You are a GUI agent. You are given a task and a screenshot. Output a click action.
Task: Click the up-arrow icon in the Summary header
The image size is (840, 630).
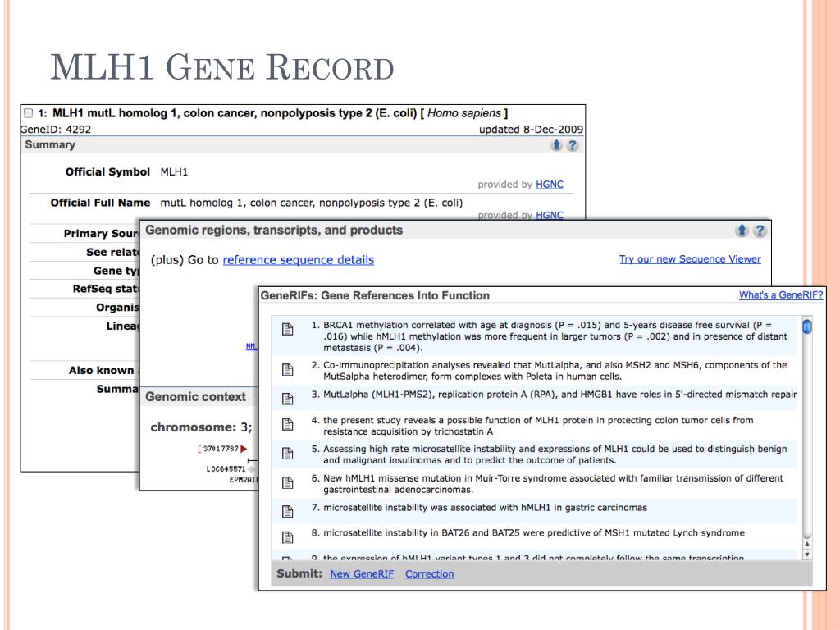point(556,145)
